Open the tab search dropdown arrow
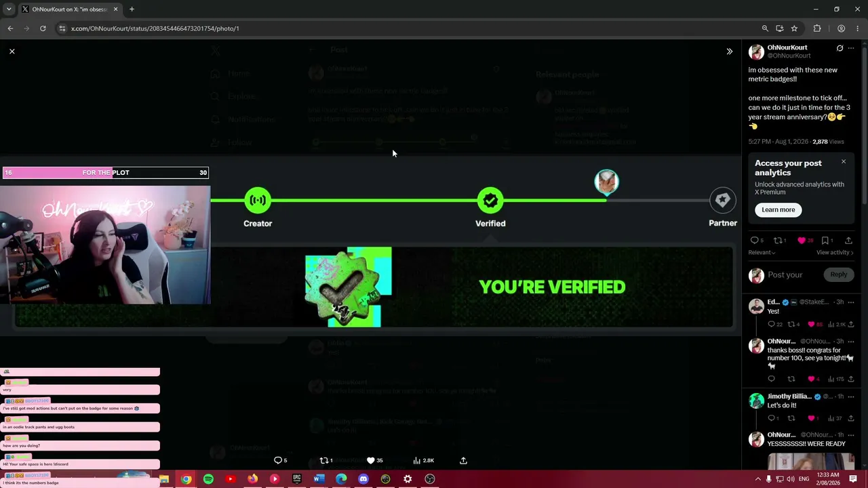The image size is (868, 488). 9,9
